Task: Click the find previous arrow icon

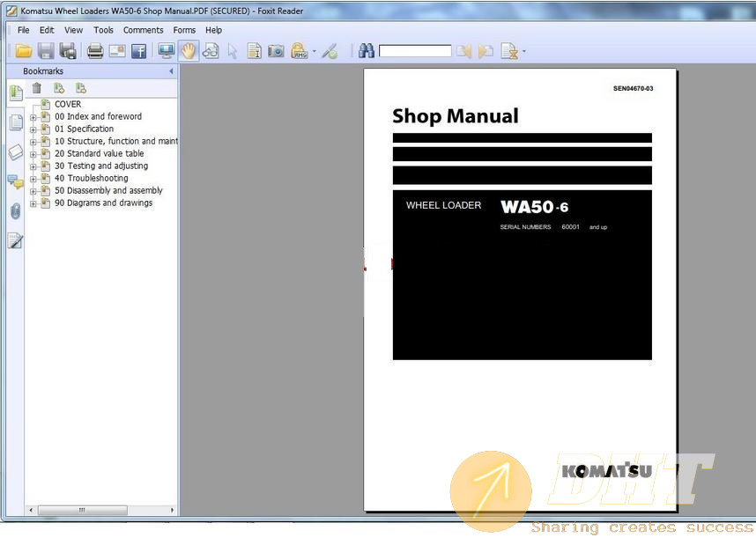Action: tap(464, 50)
